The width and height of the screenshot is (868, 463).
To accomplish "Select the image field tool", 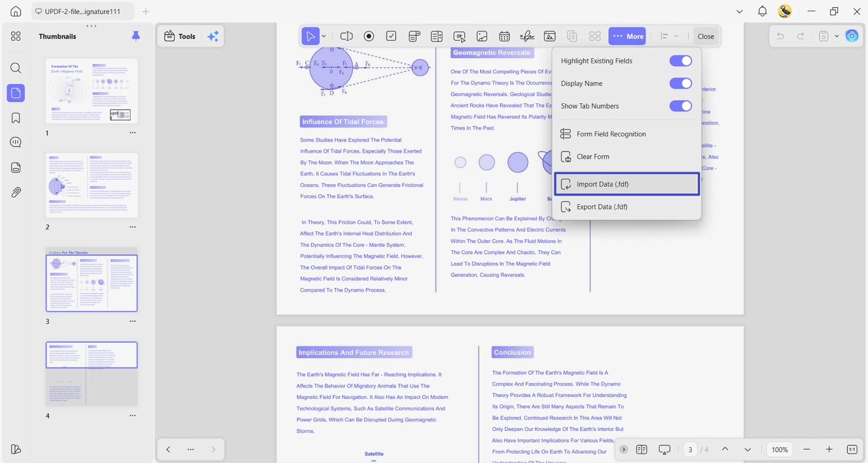I will [x=482, y=36].
